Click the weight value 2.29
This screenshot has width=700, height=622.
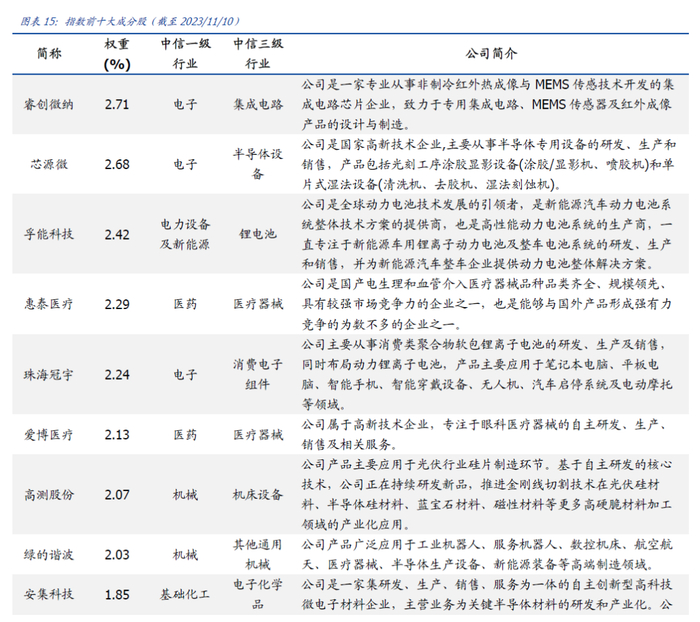pos(117,305)
